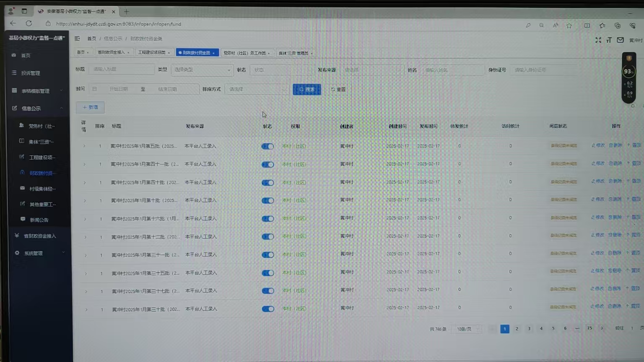Open 集体"三资" sidebar item
The width and height of the screenshot is (644, 362).
coord(41,142)
